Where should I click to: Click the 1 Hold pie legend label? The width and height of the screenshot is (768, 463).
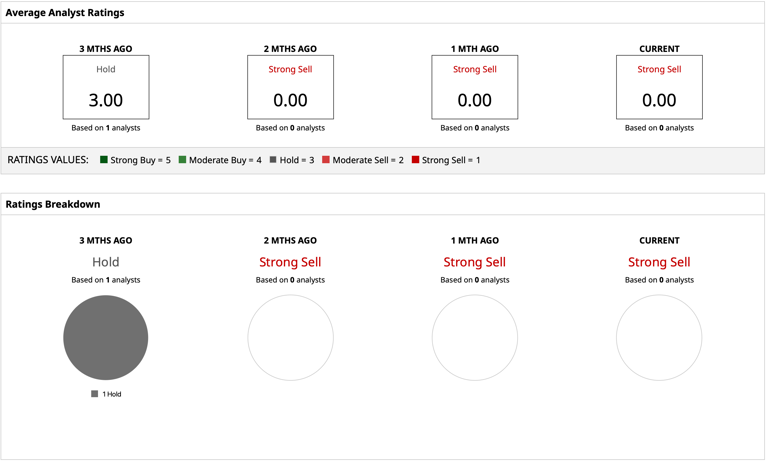pyautogui.click(x=112, y=394)
